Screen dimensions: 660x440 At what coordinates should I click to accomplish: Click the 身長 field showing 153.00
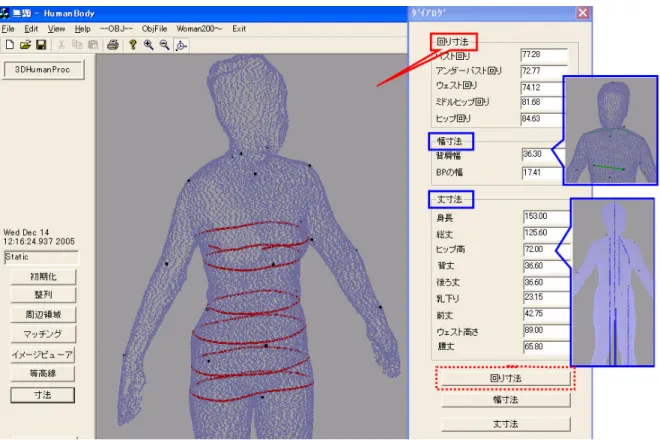547,217
